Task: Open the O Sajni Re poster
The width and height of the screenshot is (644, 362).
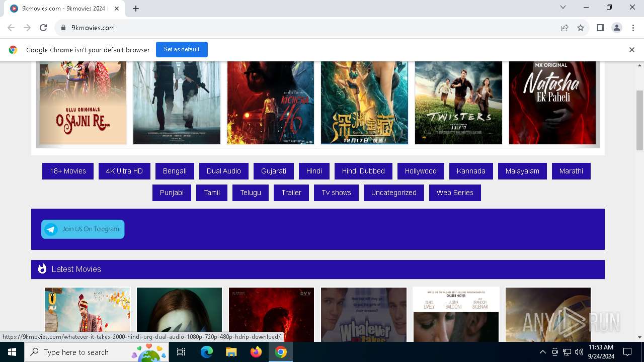Action: coord(83,103)
